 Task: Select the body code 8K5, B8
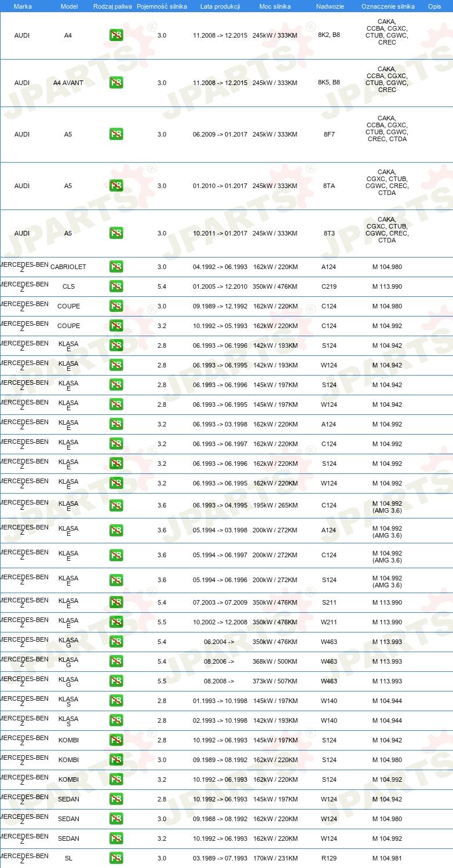(329, 83)
